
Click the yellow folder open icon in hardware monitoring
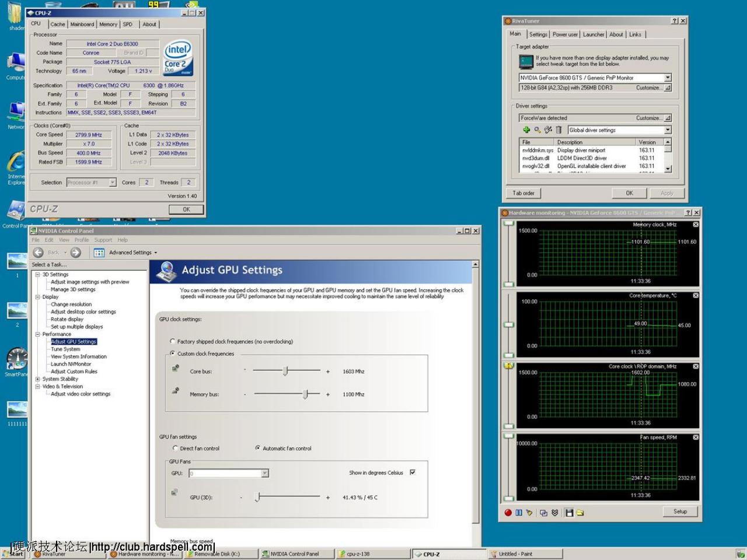click(580, 513)
